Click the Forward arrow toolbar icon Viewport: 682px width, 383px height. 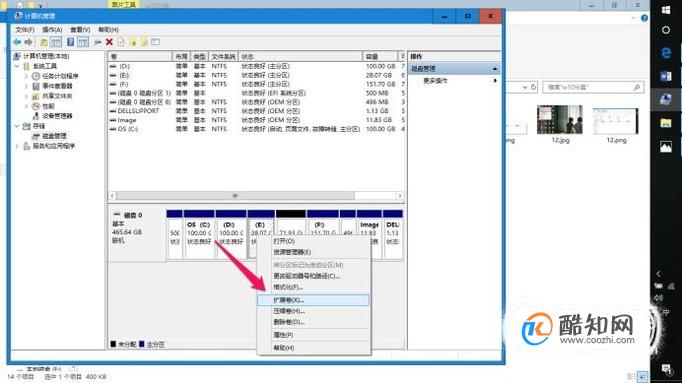29,42
